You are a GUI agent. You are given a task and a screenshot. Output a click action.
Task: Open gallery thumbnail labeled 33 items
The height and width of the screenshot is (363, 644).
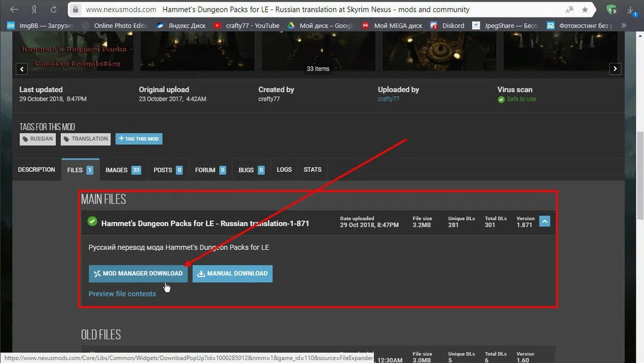click(x=318, y=51)
